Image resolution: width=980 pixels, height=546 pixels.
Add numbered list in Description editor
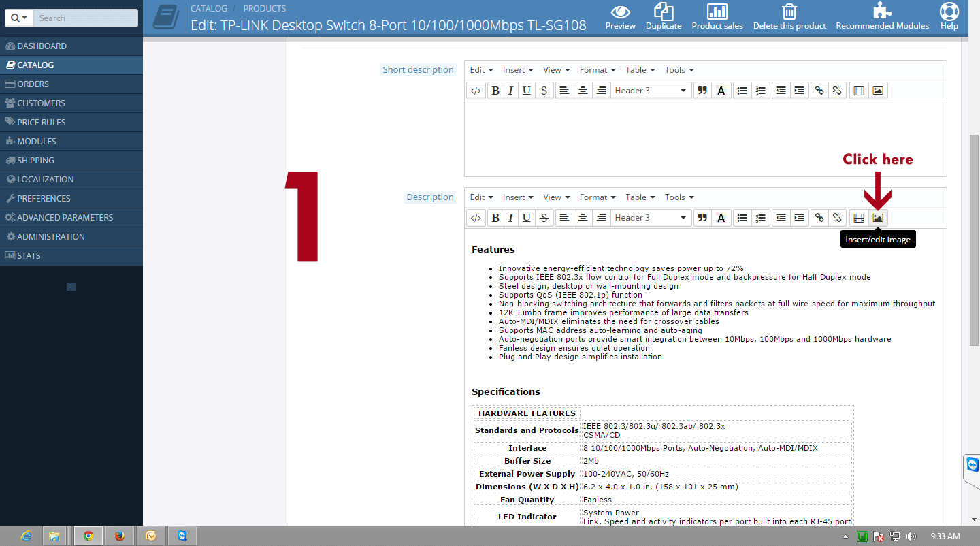pos(761,218)
